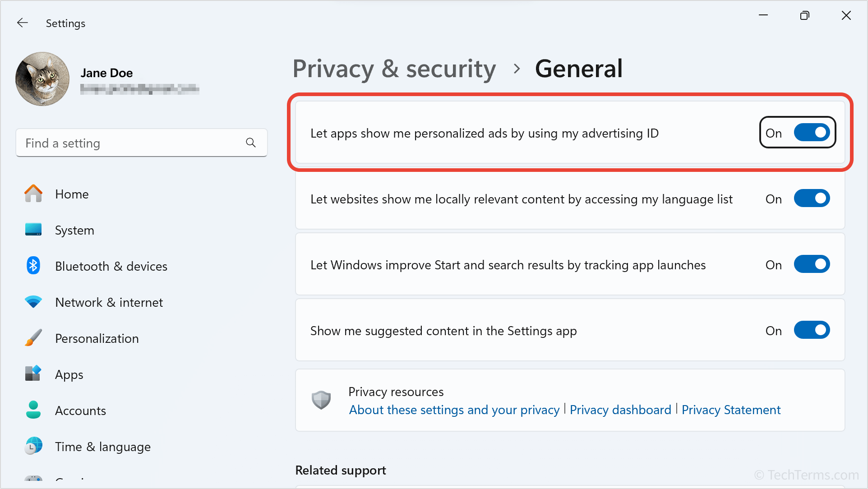The height and width of the screenshot is (489, 868).
Task: Click Privacy & security breadcrumb
Action: click(394, 69)
